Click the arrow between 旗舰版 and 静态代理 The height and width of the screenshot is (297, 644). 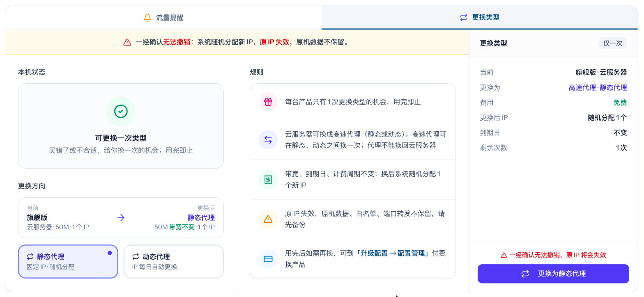point(121,217)
